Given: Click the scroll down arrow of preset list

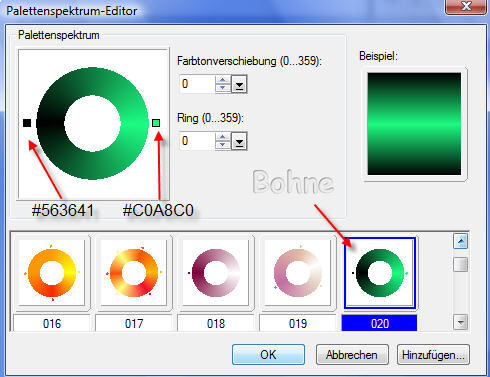Looking at the screenshot, I should [x=461, y=322].
